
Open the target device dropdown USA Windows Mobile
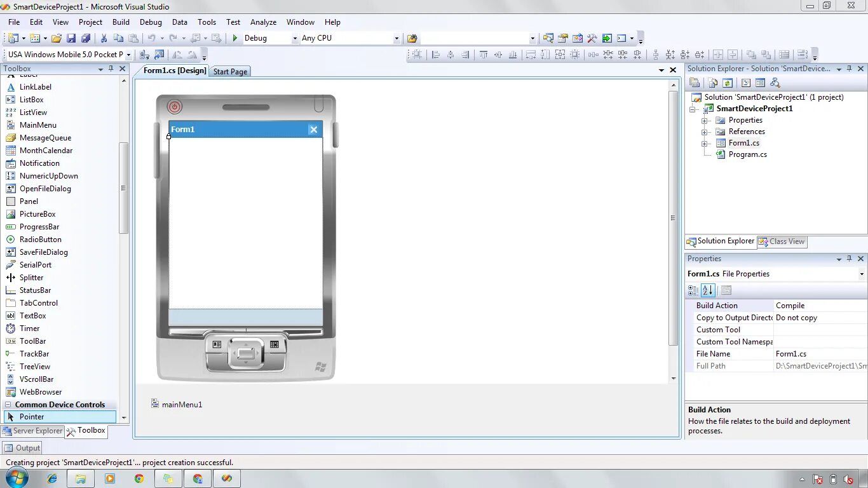[128, 55]
